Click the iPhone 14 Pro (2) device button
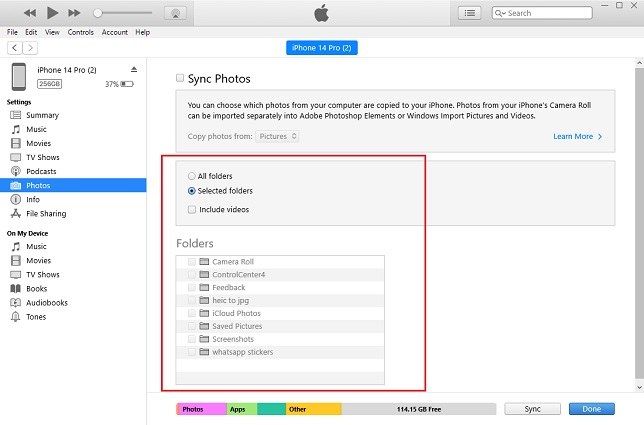Viewport: 644px width, 425px height. pyautogui.click(x=322, y=48)
